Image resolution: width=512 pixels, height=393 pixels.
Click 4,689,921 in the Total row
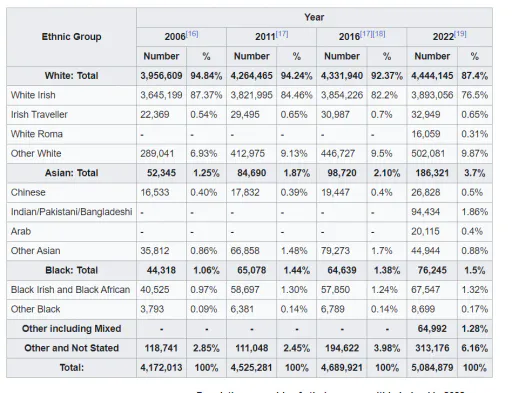342,368
